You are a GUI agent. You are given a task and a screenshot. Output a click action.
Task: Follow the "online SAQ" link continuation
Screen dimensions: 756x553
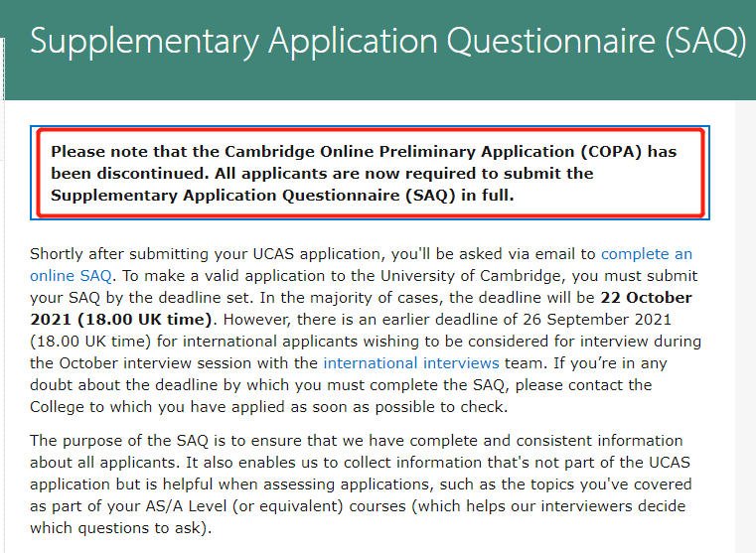[x=71, y=276]
